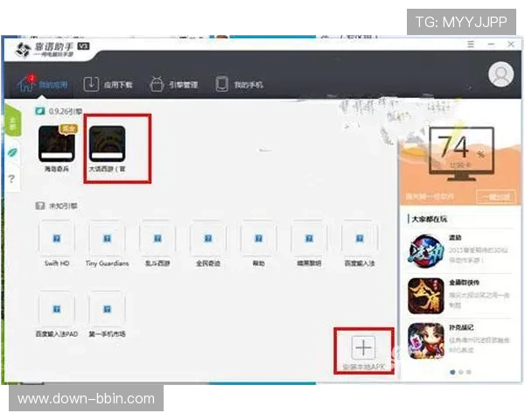Click the user avatar profile icon
Viewport: 525px width, 420px height.
coord(500,74)
